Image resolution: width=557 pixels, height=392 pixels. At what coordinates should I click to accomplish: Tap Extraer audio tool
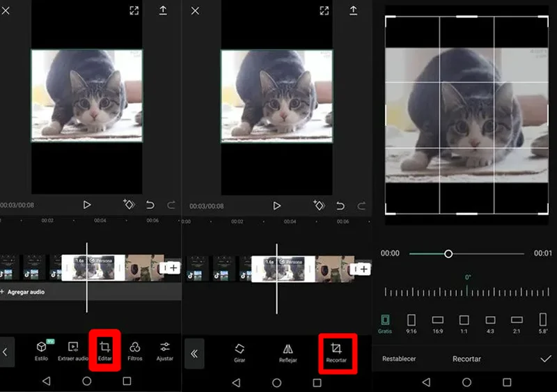[x=73, y=351]
